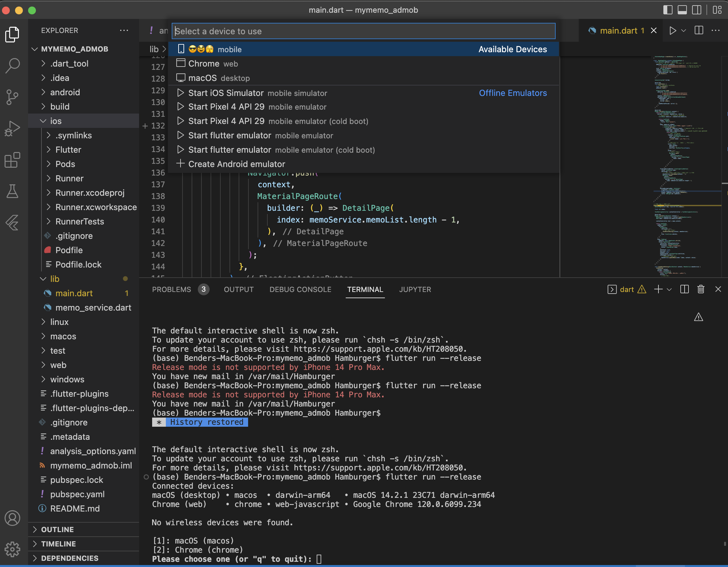Run the Dart file with play icon

click(x=672, y=31)
